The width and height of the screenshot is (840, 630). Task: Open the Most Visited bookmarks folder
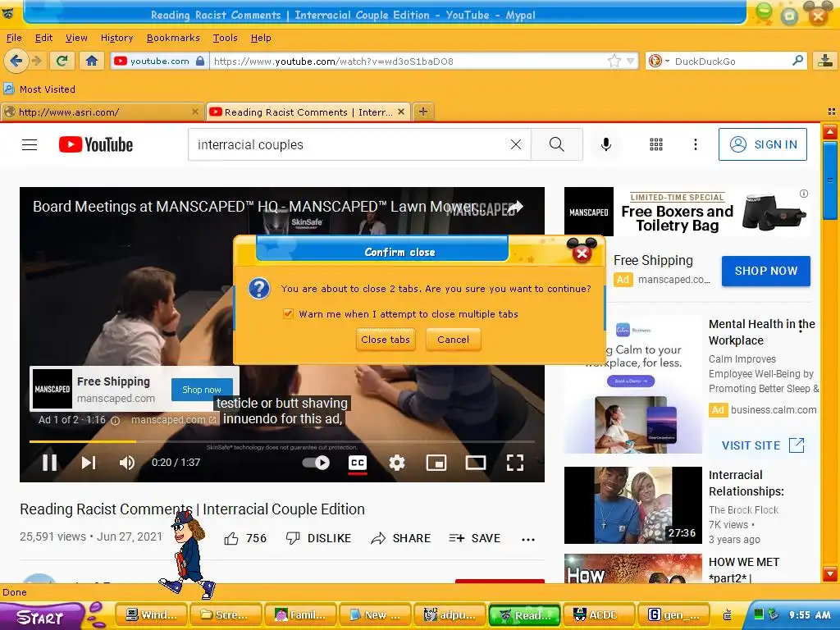click(39, 89)
